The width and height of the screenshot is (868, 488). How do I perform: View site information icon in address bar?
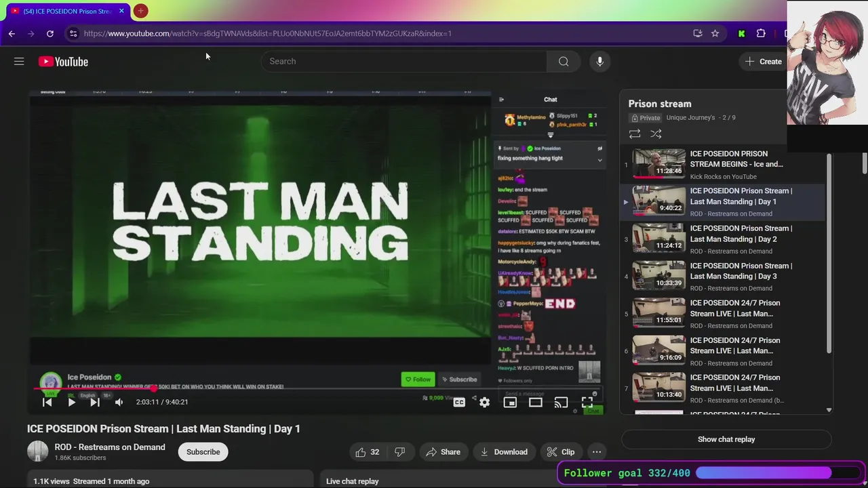[x=73, y=33]
